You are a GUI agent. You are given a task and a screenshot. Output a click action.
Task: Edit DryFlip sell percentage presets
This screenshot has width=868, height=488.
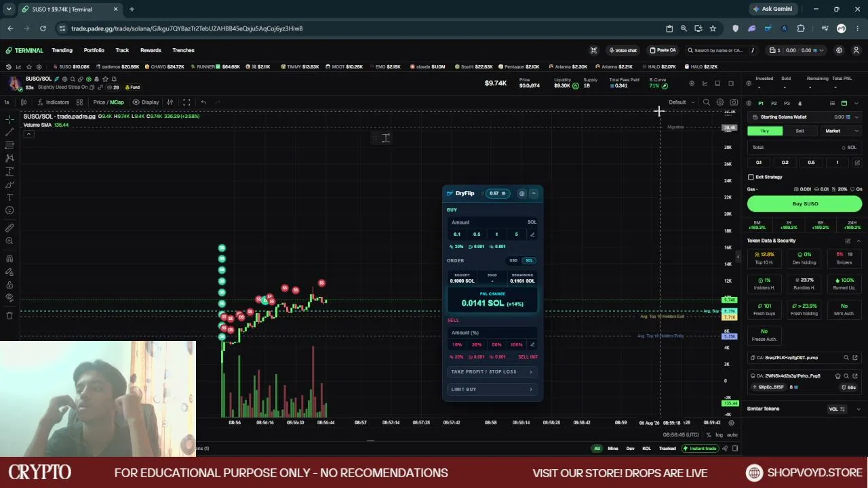point(532,345)
